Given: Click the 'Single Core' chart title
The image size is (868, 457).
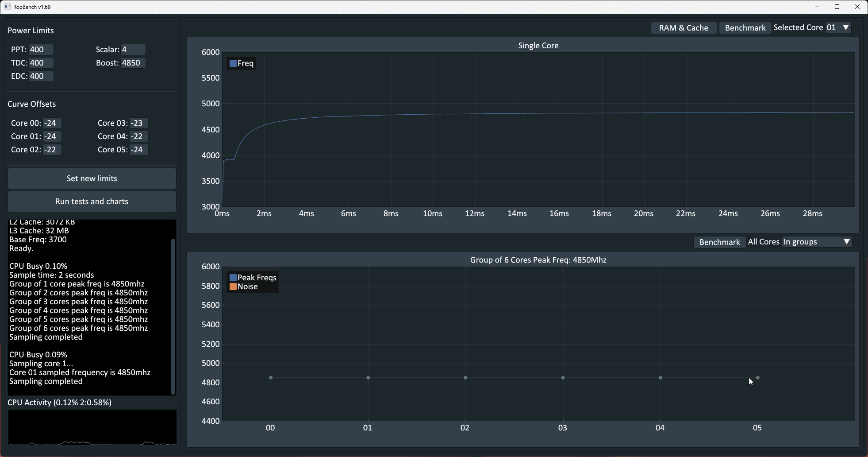Looking at the screenshot, I should pyautogui.click(x=538, y=46).
